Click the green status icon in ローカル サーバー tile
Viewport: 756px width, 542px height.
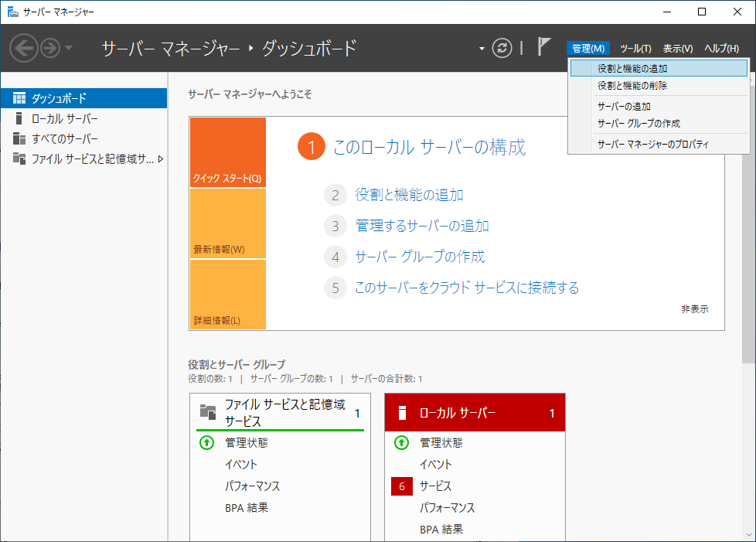(x=402, y=443)
